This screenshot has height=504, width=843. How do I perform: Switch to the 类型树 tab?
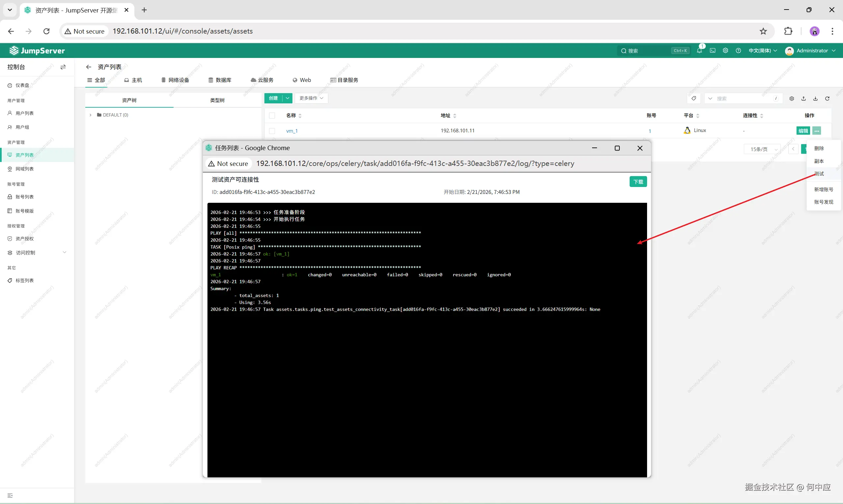pos(217,100)
